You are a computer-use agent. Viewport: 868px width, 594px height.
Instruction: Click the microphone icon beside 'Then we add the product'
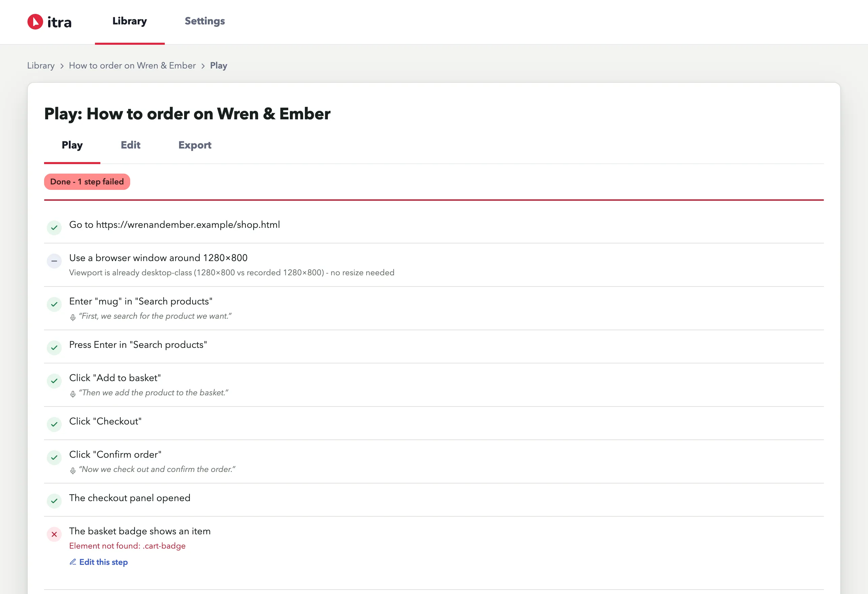tap(73, 394)
